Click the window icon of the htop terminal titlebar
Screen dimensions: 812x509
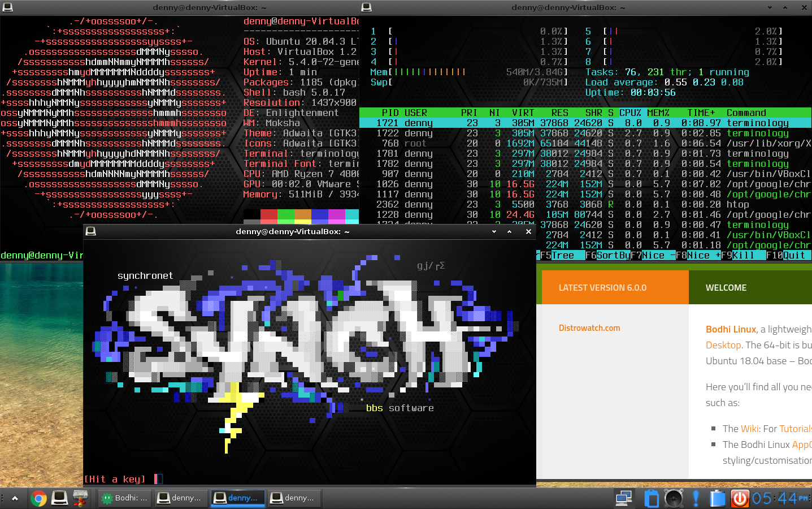[366, 7]
